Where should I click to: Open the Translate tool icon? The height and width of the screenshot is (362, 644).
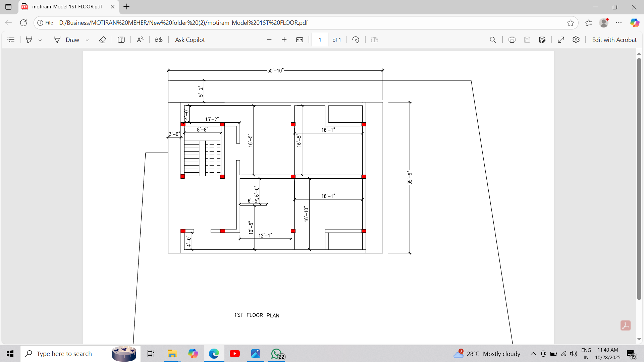point(159,40)
